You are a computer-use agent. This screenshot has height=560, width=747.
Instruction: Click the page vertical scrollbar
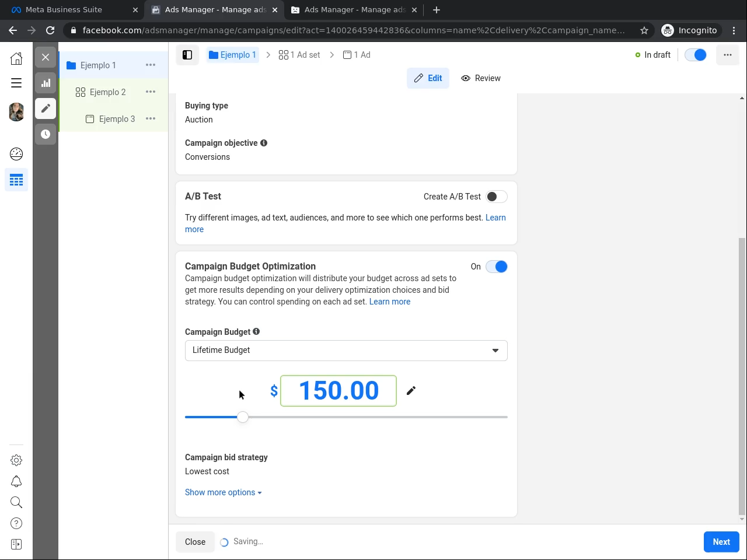point(742,376)
